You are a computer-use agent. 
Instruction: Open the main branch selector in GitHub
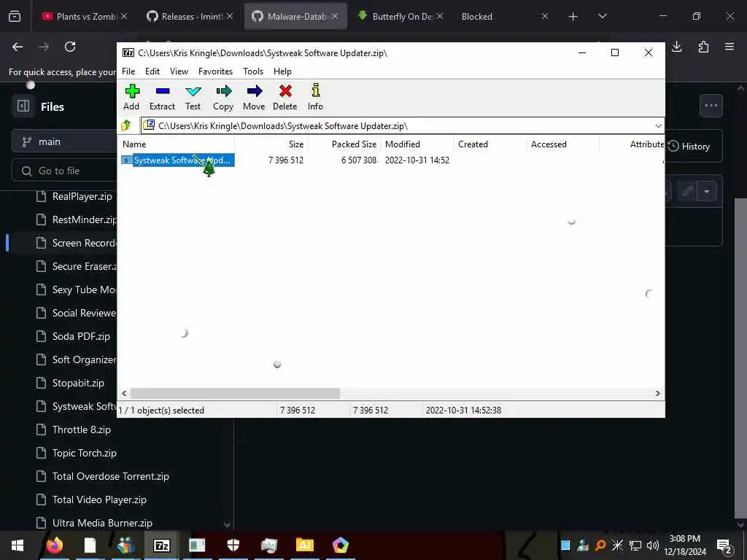tap(64, 142)
